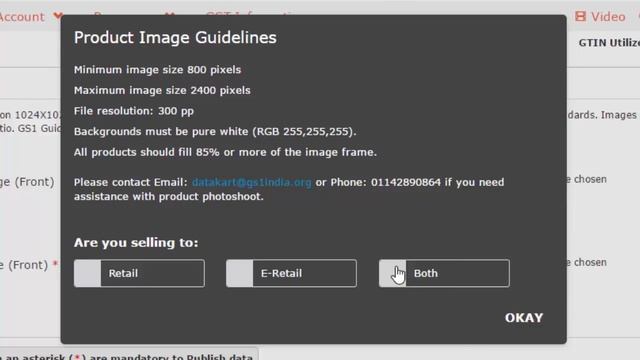This screenshot has width=640, height=360.
Task: Click the 'Backgrounds must be pure white' line
Action: (x=215, y=131)
